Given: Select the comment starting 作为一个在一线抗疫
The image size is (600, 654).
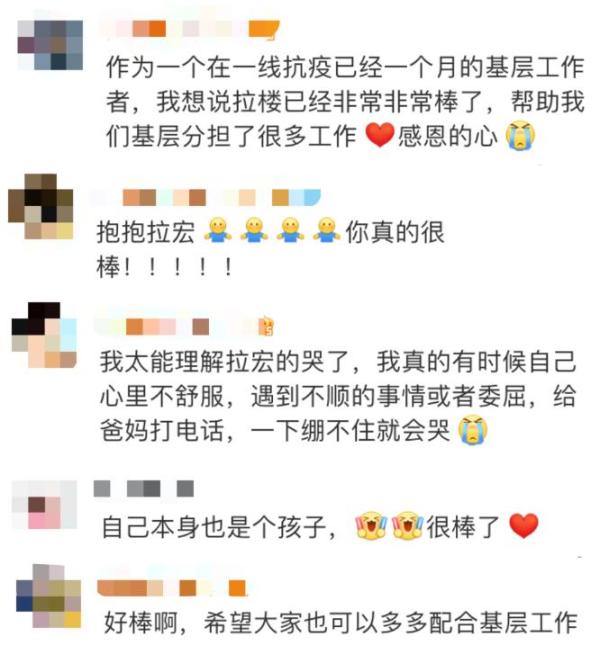Looking at the screenshot, I should (345, 102).
